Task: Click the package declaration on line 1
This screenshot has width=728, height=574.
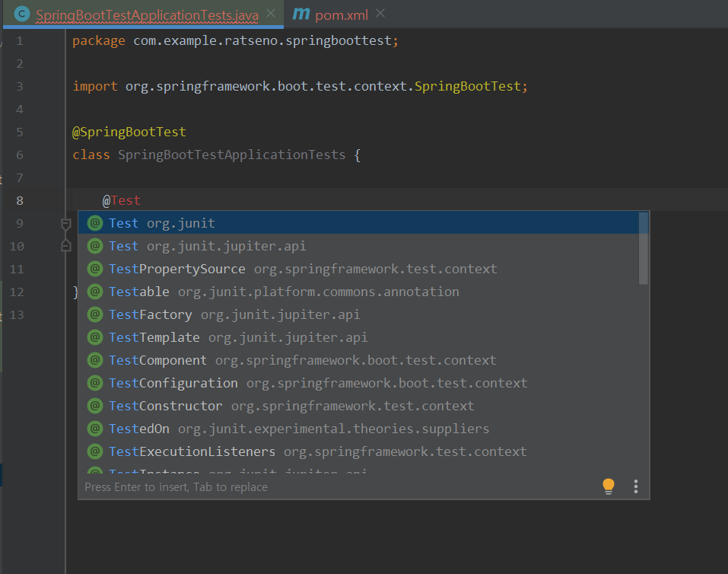Action: pyautogui.click(x=235, y=41)
